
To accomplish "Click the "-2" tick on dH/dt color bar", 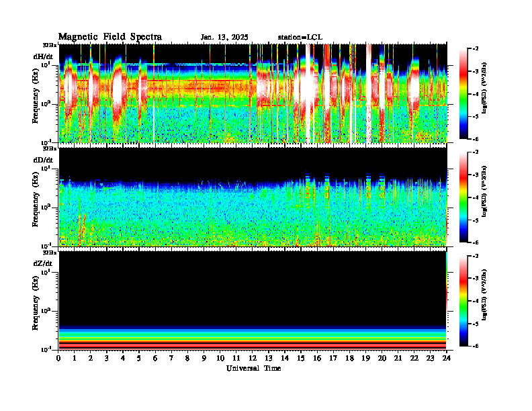I will (x=476, y=49).
